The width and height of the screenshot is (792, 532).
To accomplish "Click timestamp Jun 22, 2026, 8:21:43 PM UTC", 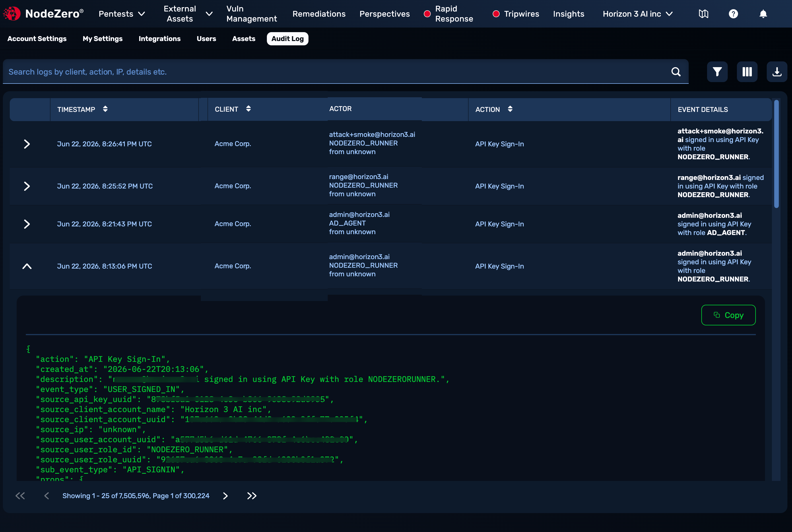I will click(104, 224).
